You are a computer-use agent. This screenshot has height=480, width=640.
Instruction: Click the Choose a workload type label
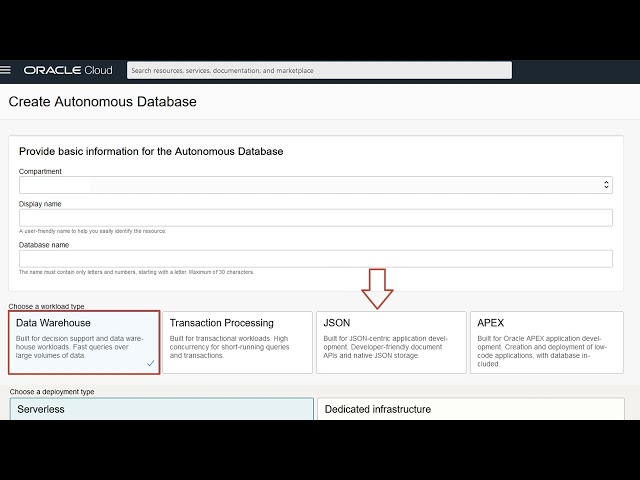coord(47,306)
